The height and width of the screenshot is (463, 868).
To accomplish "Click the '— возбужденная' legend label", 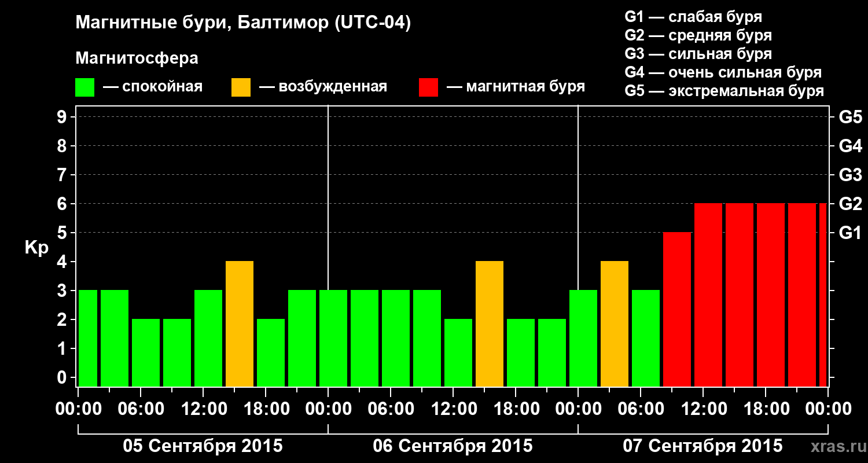I will [x=323, y=87].
